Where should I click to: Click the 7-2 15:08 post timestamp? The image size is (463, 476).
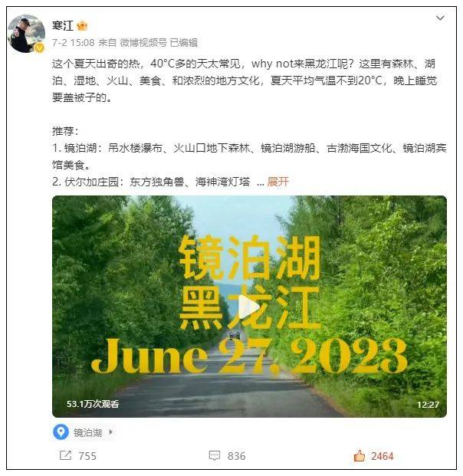click(73, 42)
